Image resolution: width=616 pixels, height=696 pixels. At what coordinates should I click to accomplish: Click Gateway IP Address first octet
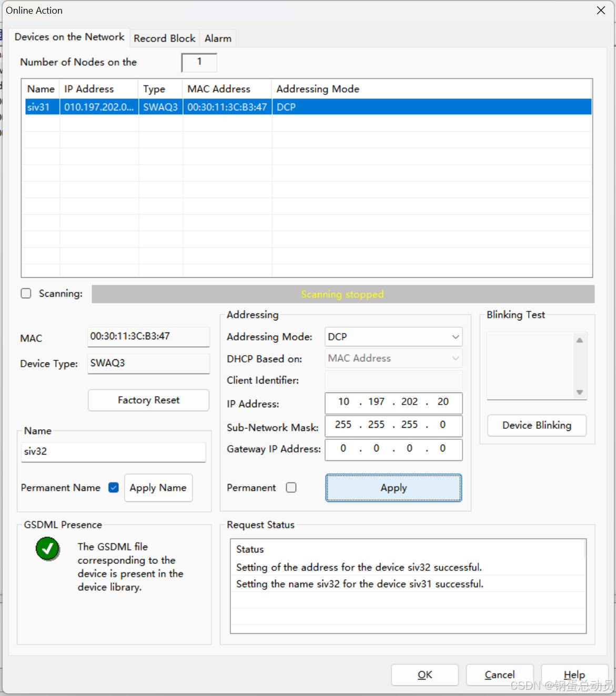point(343,448)
